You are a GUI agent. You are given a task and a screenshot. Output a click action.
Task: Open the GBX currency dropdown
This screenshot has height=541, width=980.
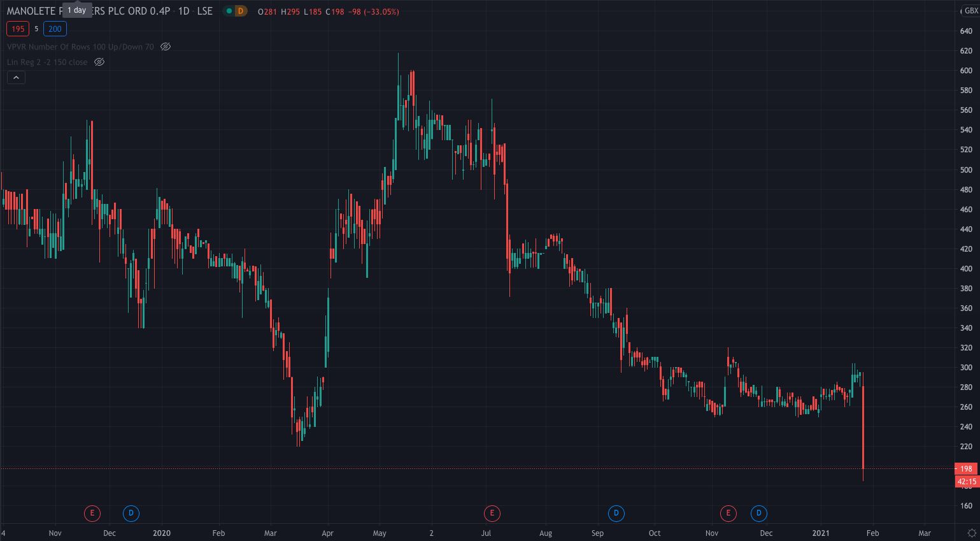(970, 11)
